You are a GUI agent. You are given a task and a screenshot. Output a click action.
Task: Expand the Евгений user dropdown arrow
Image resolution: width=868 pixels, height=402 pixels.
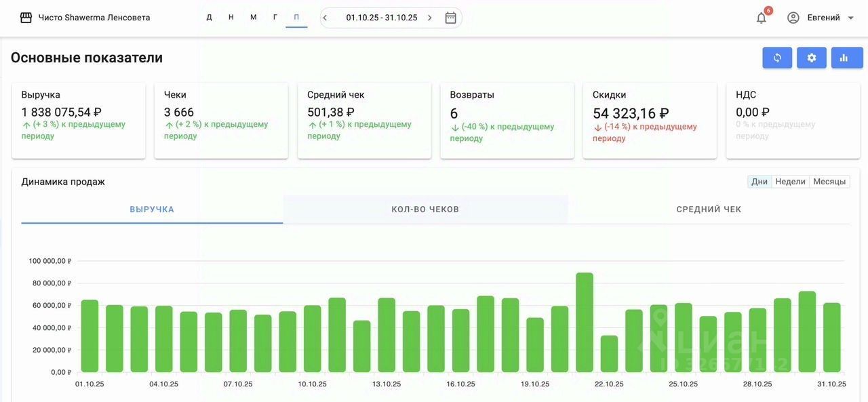[851, 18]
